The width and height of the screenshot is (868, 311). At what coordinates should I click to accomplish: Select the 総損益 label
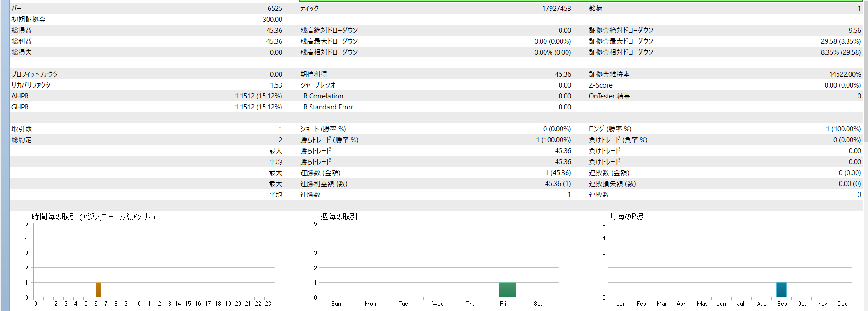tap(21, 31)
